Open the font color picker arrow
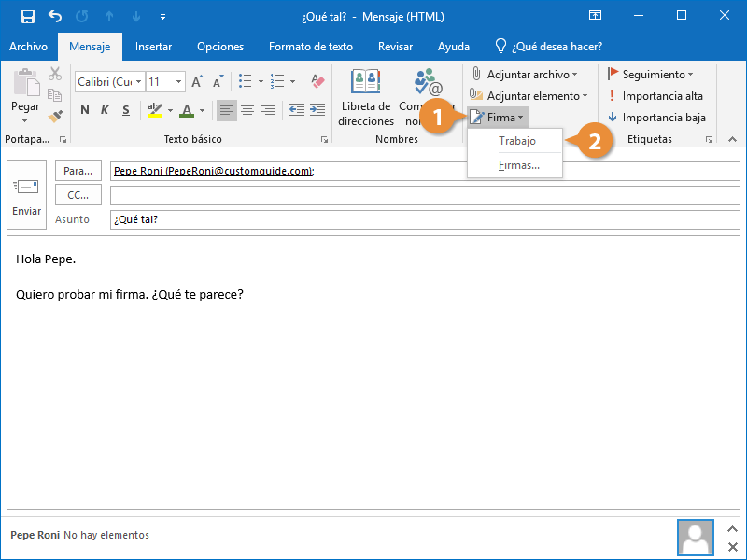 coord(203,111)
